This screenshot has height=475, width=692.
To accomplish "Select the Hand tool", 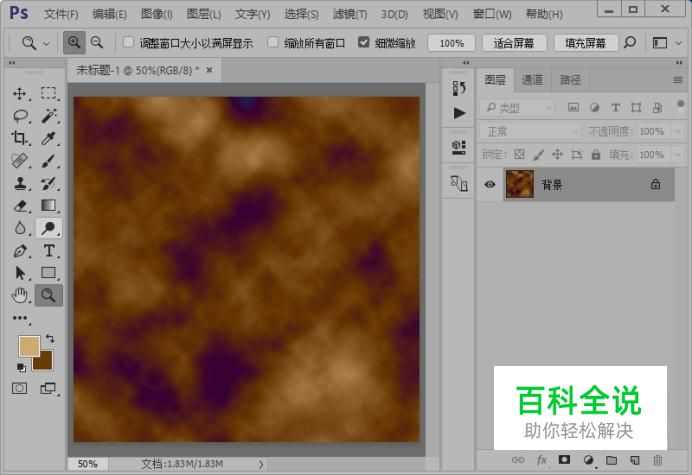I will pyautogui.click(x=19, y=295).
